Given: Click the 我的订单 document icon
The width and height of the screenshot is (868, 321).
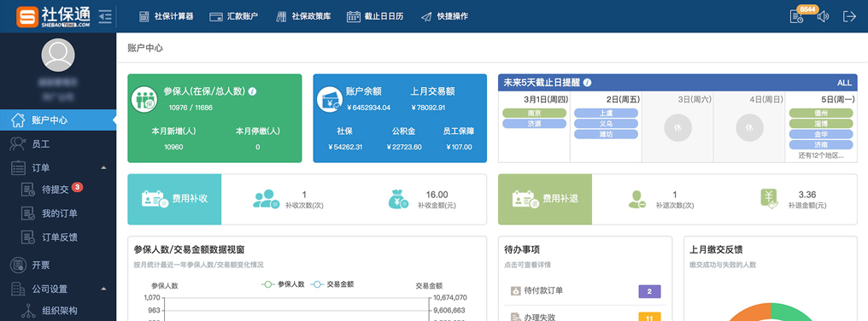Looking at the screenshot, I should 28,213.
